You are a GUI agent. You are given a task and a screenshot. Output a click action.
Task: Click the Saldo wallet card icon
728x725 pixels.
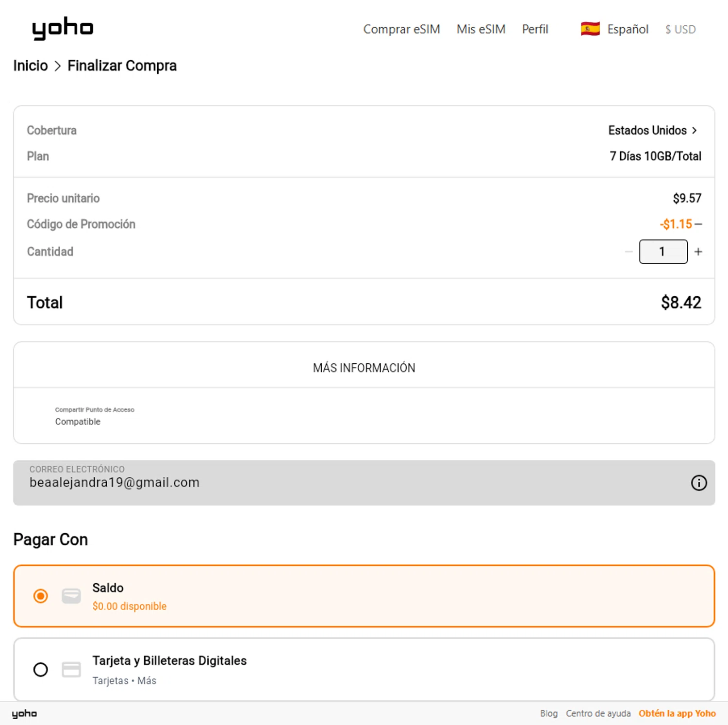(71, 596)
